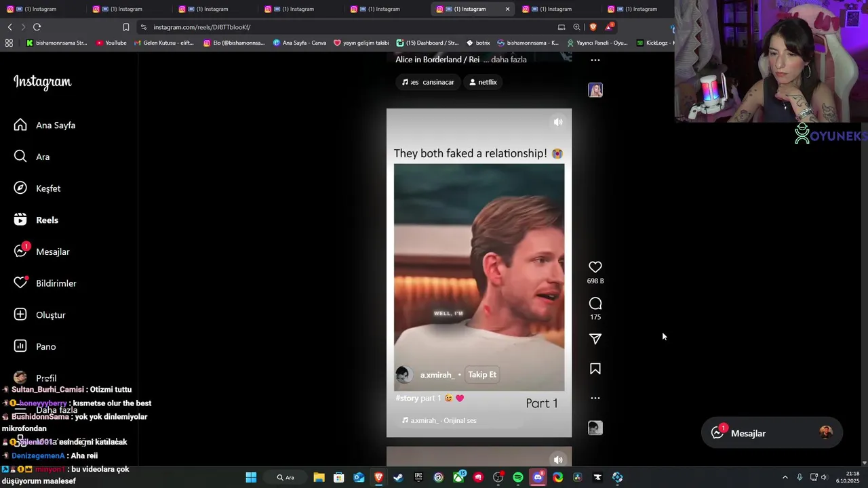Click the taskbar Ara search box

pyautogui.click(x=285, y=477)
